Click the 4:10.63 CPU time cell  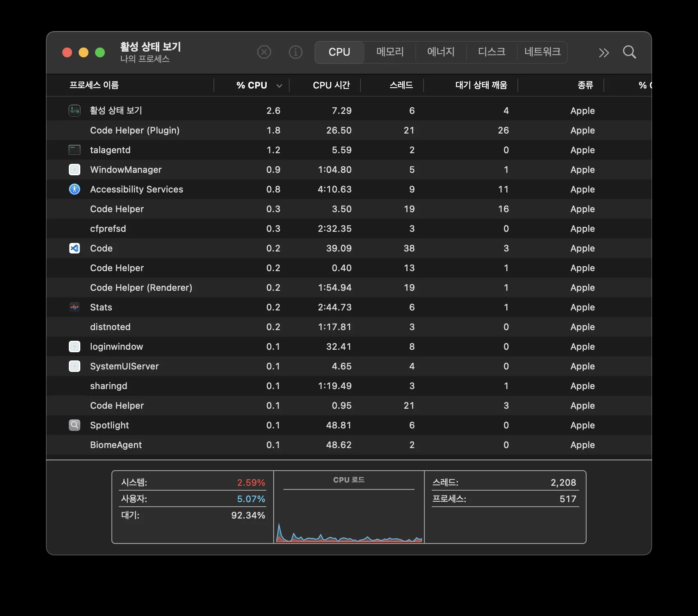(x=335, y=189)
